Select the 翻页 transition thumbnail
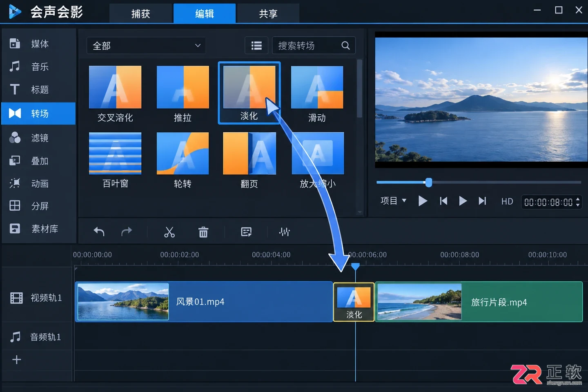This screenshot has height=392, width=588. [x=249, y=153]
